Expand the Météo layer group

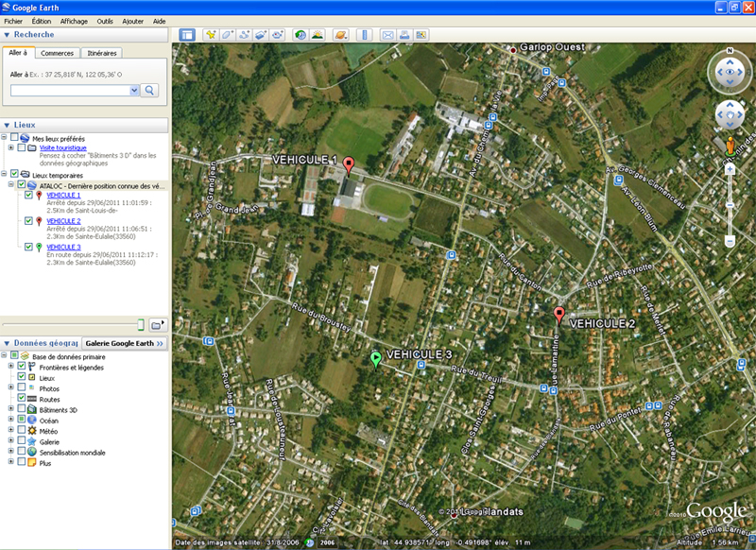11,430
